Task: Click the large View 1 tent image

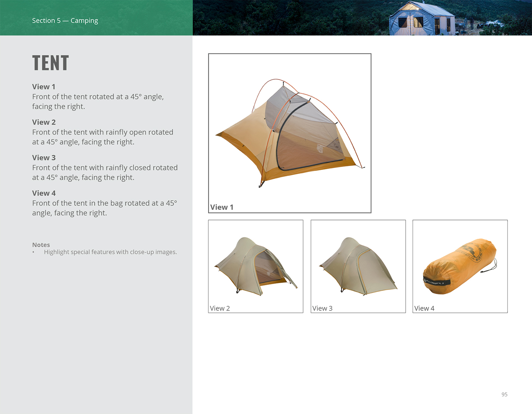Action: (x=289, y=131)
